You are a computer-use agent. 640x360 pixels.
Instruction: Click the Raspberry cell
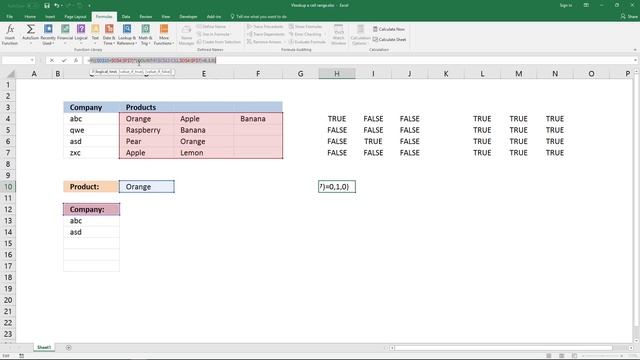(x=147, y=130)
